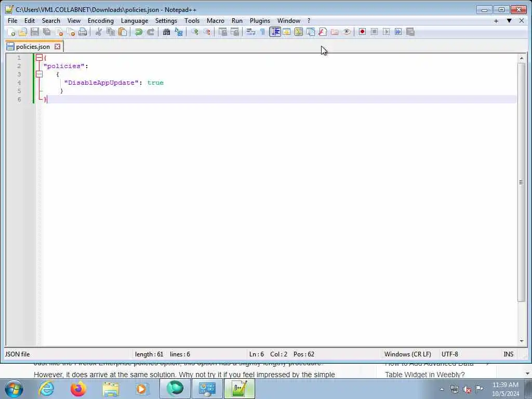Click the Paste clipboard icon
Viewport: 532px width, 399px height.
123,32
